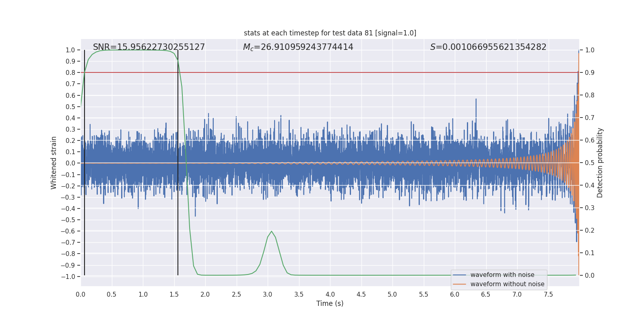The height and width of the screenshot is (322, 644).
Task: Select the 1.5 tick label on time axis
Action: coord(174,294)
